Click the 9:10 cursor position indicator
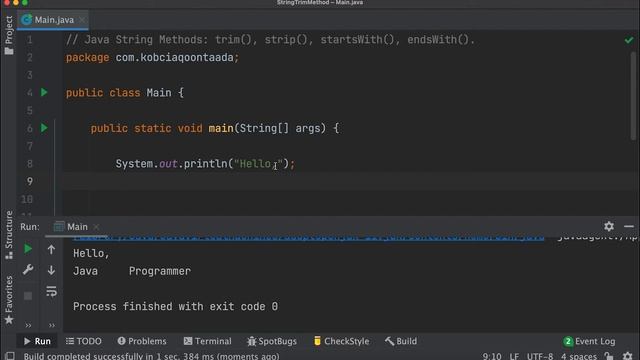The image size is (640, 360). [x=492, y=356]
